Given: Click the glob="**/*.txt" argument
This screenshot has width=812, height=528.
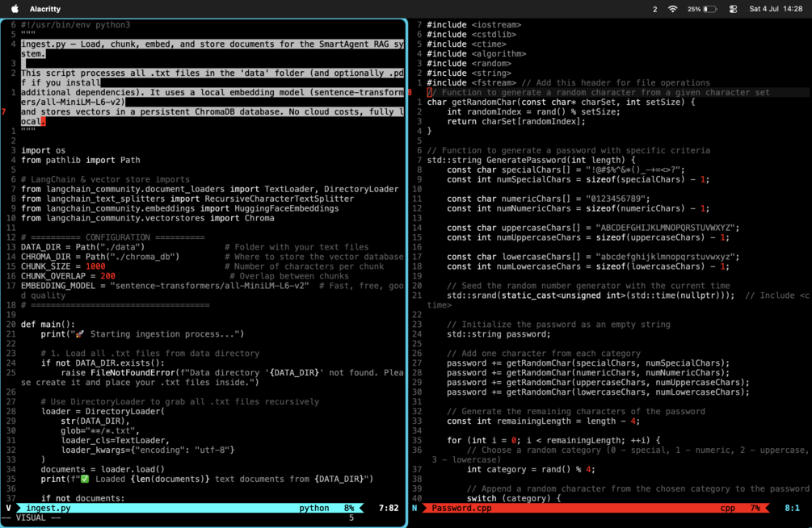Looking at the screenshot, I should coord(100,430).
